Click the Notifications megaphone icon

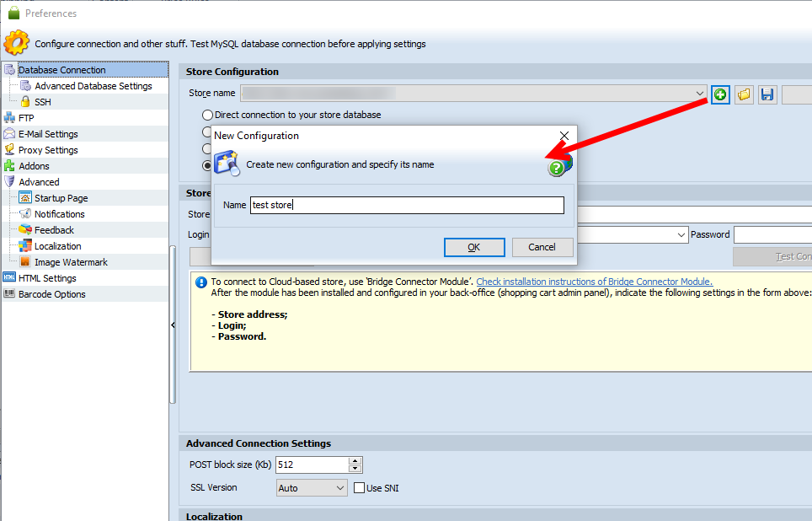(25, 213)
